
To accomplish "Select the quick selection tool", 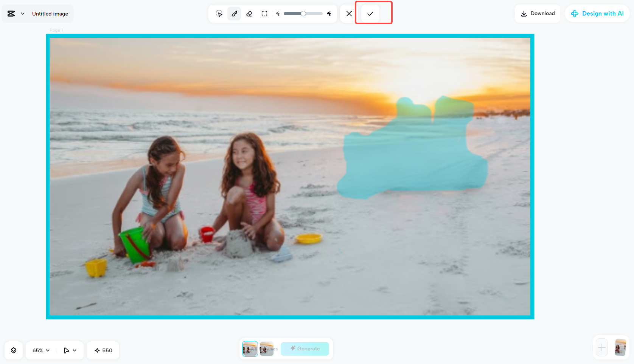I will 219,14.
